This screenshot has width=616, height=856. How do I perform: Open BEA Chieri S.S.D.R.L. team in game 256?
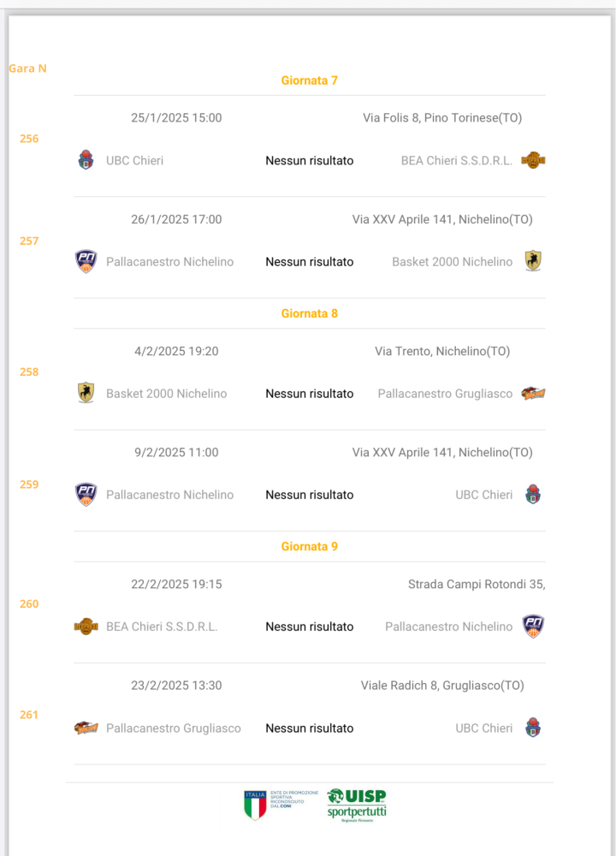click(457, 161)
